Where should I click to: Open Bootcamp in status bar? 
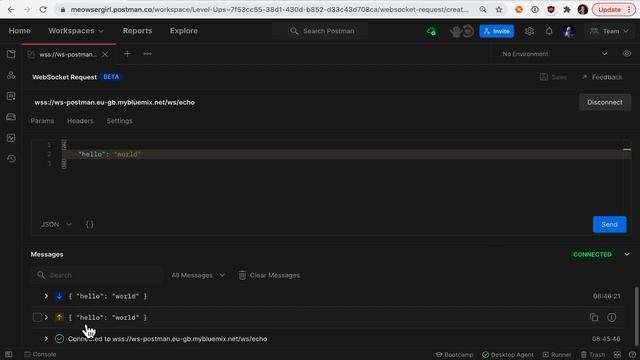pyautogui.click(x=454, y=354)
